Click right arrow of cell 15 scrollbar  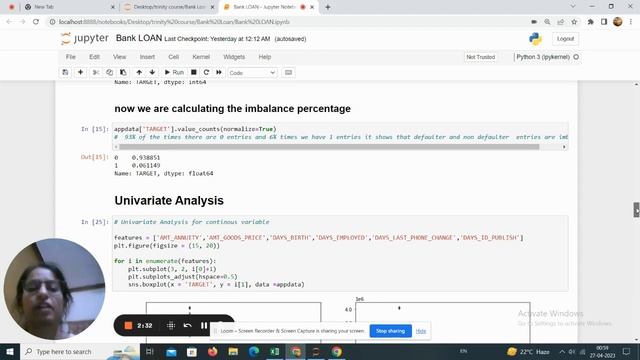click(564, 147)
